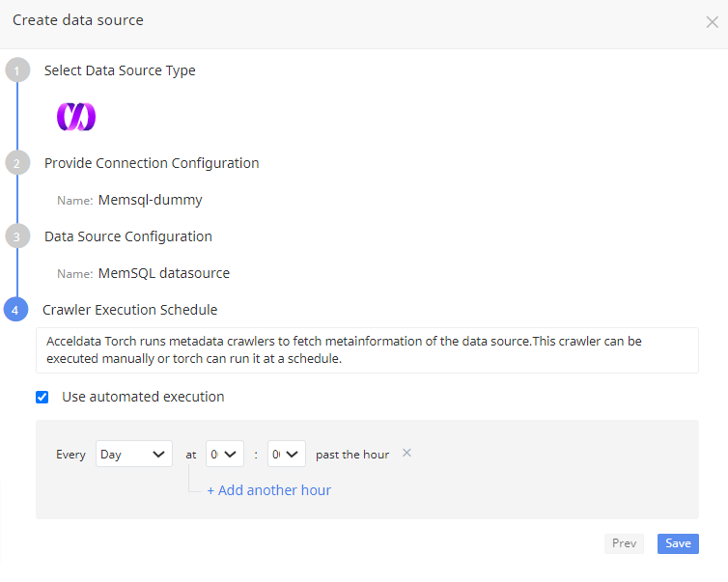The width and height of the screenshot is (728, 582).
Task: Expand the minutes past the hour dropdown
Action: [x=286, y=454]
